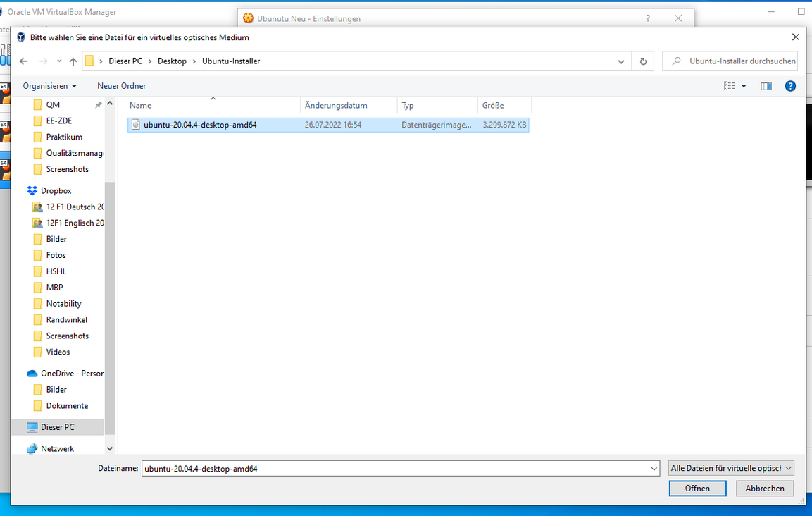Open the help question mark icon
This screenshot has height=516, width=812.
tap(790, 86)
